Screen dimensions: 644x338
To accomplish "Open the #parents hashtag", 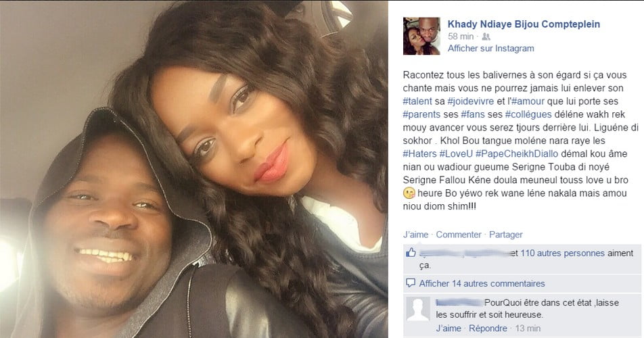I will pos(421,114).
